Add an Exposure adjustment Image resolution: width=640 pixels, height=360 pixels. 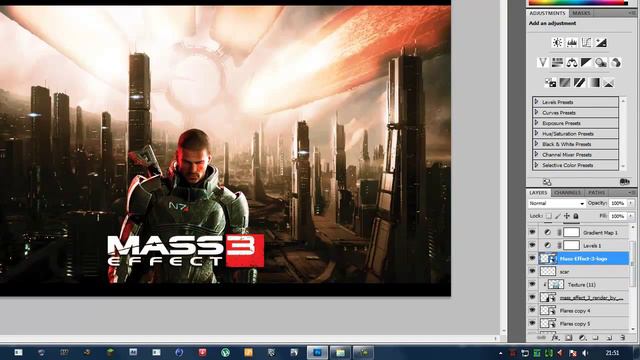click(x=601, y=42)
